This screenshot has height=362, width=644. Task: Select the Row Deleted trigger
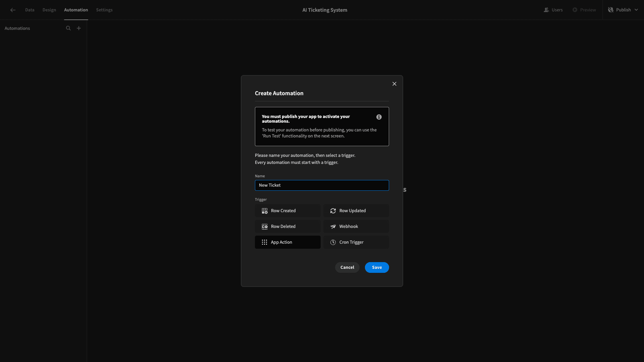pyautogui.click(x=288, y=227)
